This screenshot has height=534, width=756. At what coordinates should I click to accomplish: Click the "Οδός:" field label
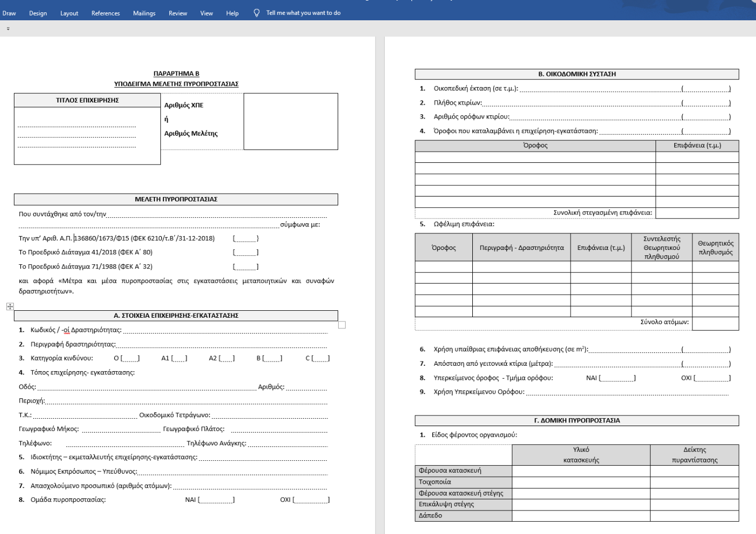pyautogui.click(x=27, y=387)
